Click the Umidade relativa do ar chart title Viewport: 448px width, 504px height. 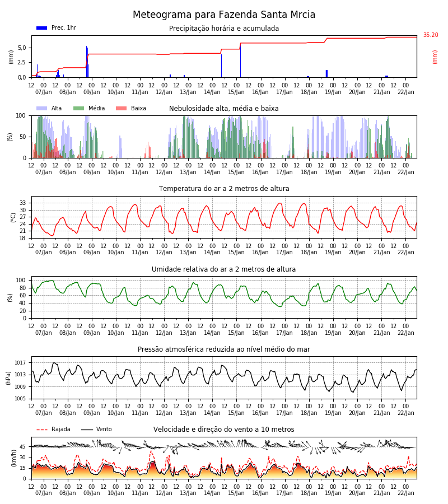223,269
